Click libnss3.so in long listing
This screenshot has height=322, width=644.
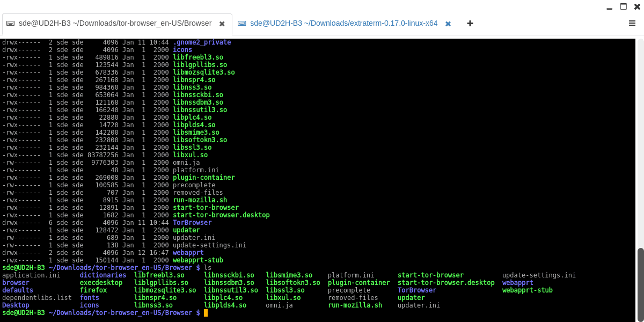(x=192, y=87)
